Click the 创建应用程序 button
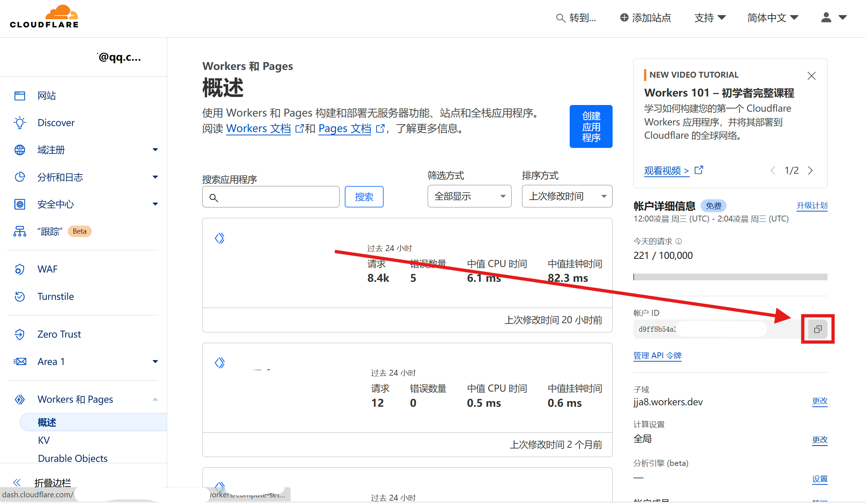 click(591, 126)
